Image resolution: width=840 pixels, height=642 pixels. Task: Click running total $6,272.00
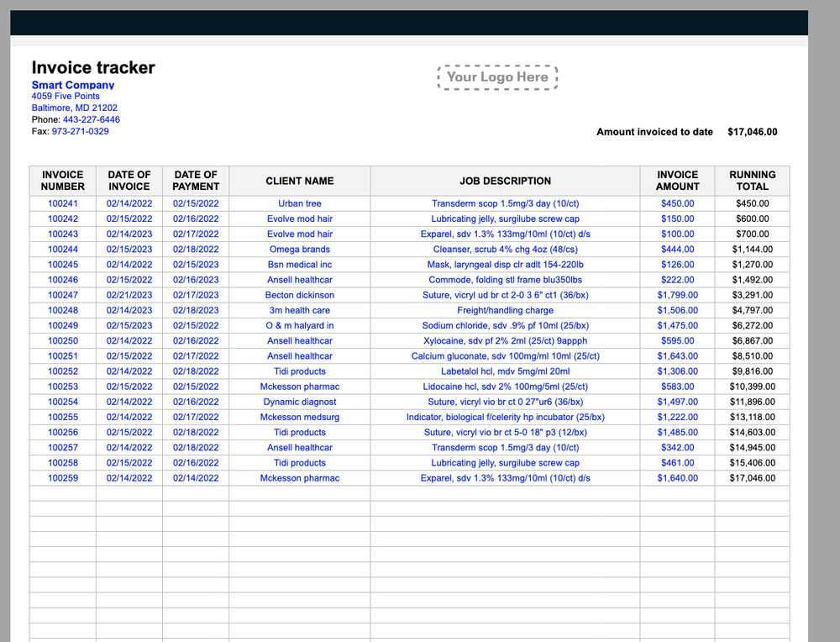pyautogui.click(x=752, y=326)
